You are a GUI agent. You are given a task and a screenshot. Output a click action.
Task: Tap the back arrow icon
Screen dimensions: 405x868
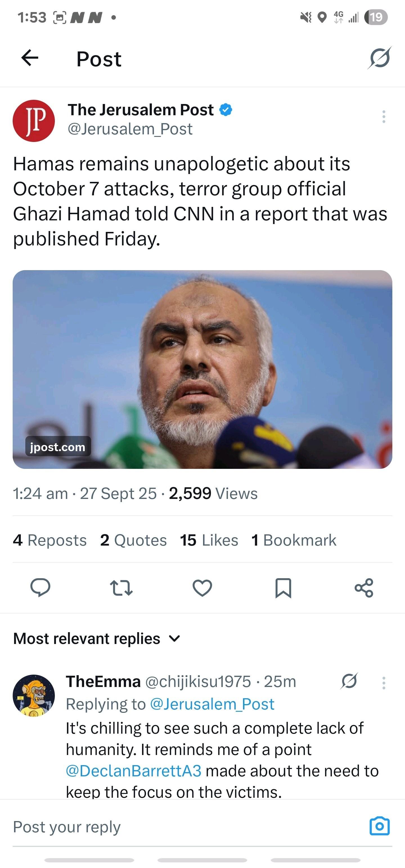click(x=30, y=58)
